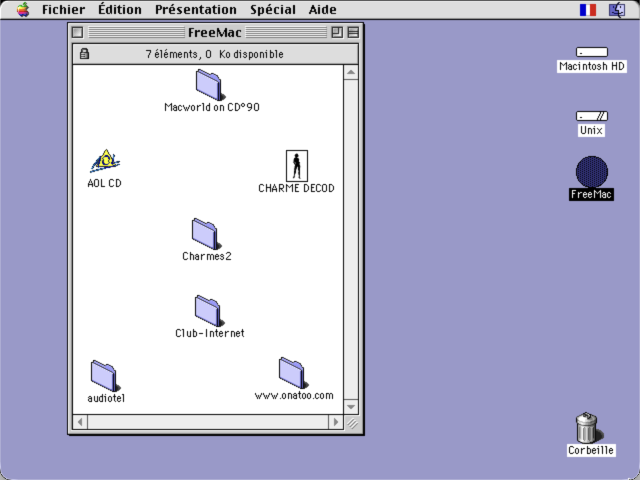Click the FreeMac window zoom box

click(x=337, y=32)
